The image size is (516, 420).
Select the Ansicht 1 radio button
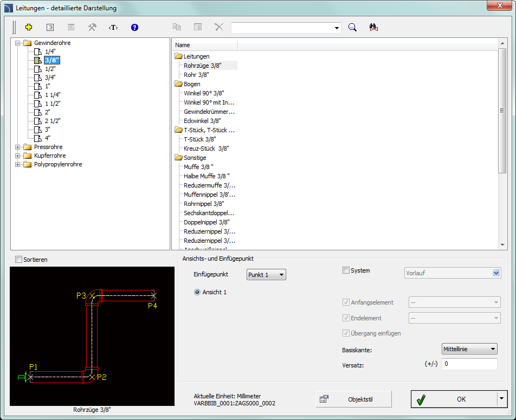tap(197, 292)
